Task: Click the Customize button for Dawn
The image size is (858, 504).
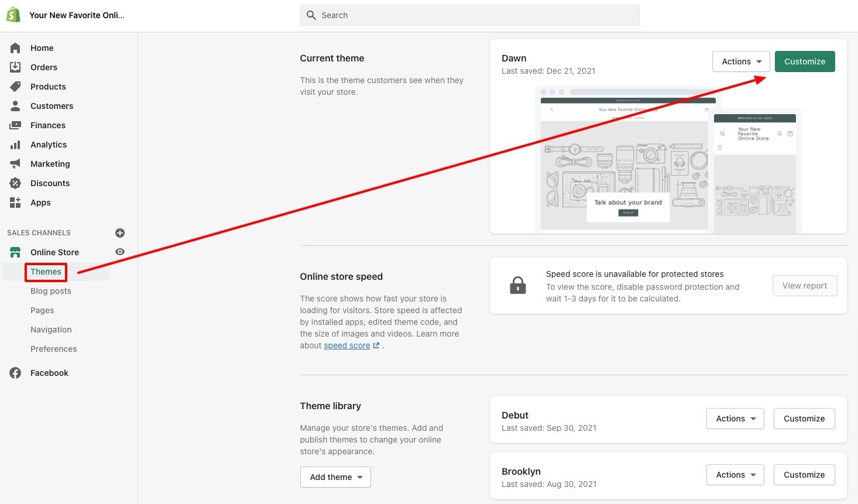Action: coord(804,61)
